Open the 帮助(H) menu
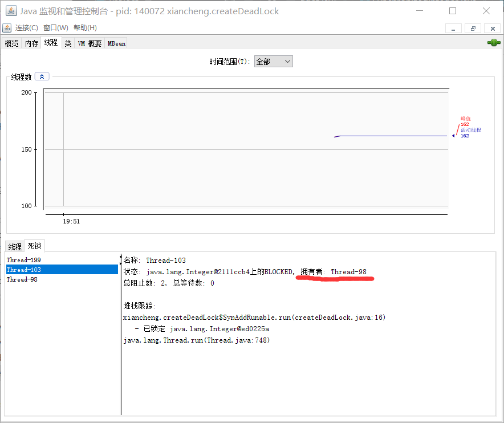The width and height of the screenshot is (504, 423). pos(85,28)
